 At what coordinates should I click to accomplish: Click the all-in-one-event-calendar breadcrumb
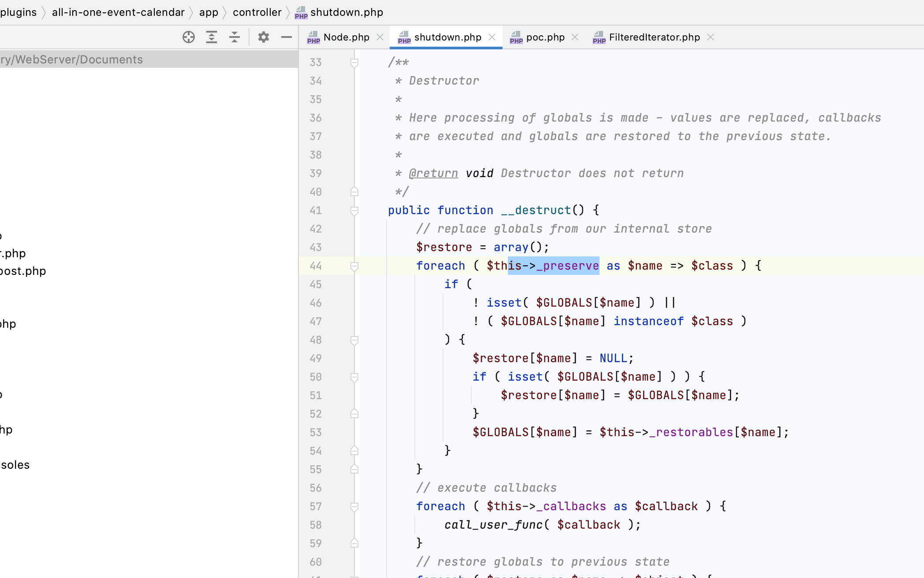(x=118, y=12)
